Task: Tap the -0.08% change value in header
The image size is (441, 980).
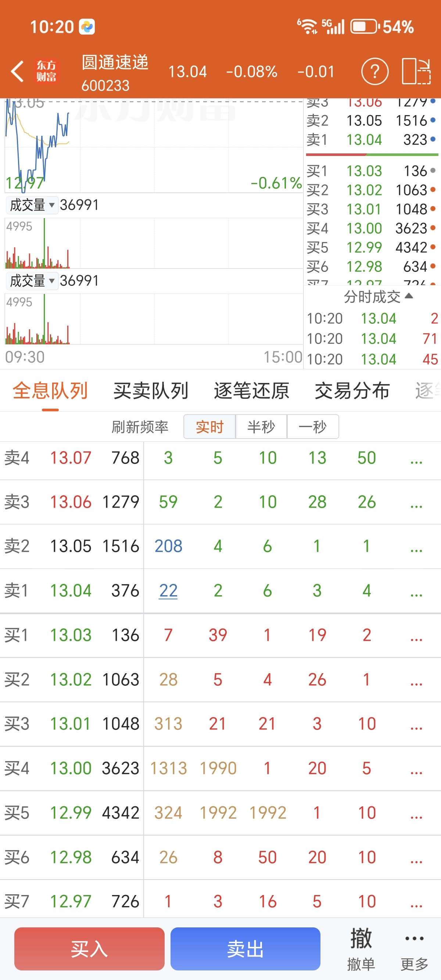Action: tap(251, 71)
